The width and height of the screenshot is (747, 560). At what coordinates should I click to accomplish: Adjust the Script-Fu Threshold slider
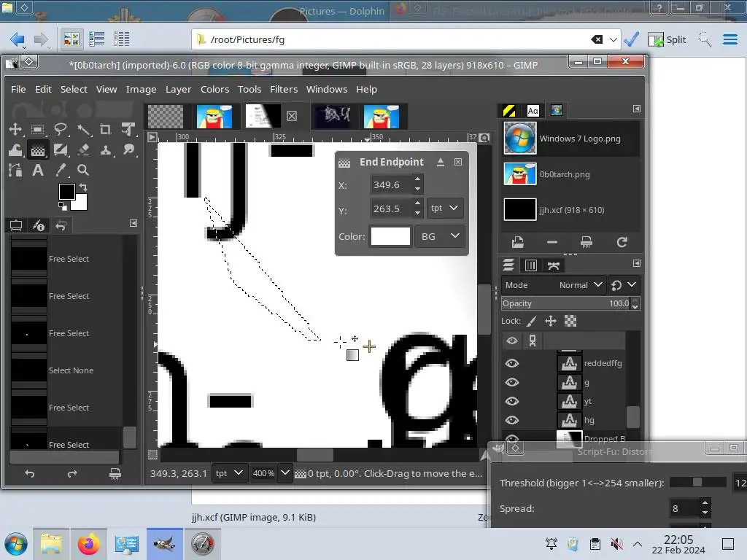tap(698, 483)
